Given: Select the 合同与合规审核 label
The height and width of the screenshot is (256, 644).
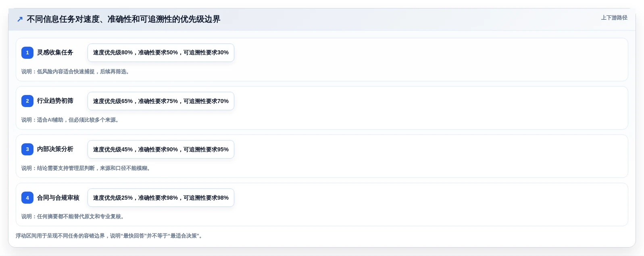Looking at the screenshot, I should click(x=58, y=198).
